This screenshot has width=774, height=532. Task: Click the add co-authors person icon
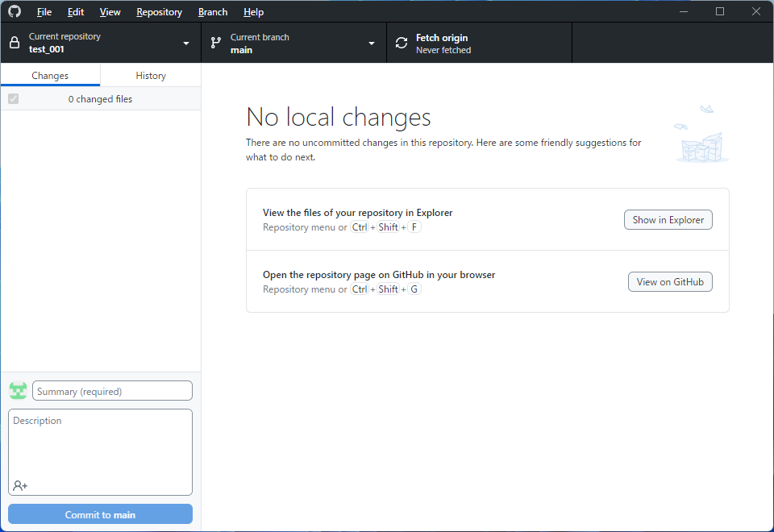tap(20, 485)
